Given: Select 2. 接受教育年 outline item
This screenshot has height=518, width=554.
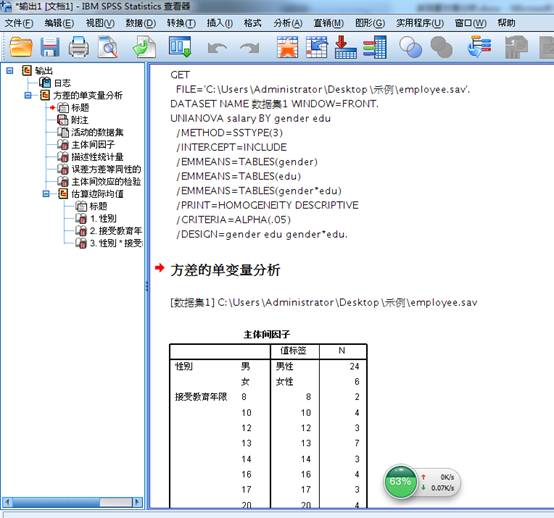Looking at the screenshot, I should (x=116, y=231).
